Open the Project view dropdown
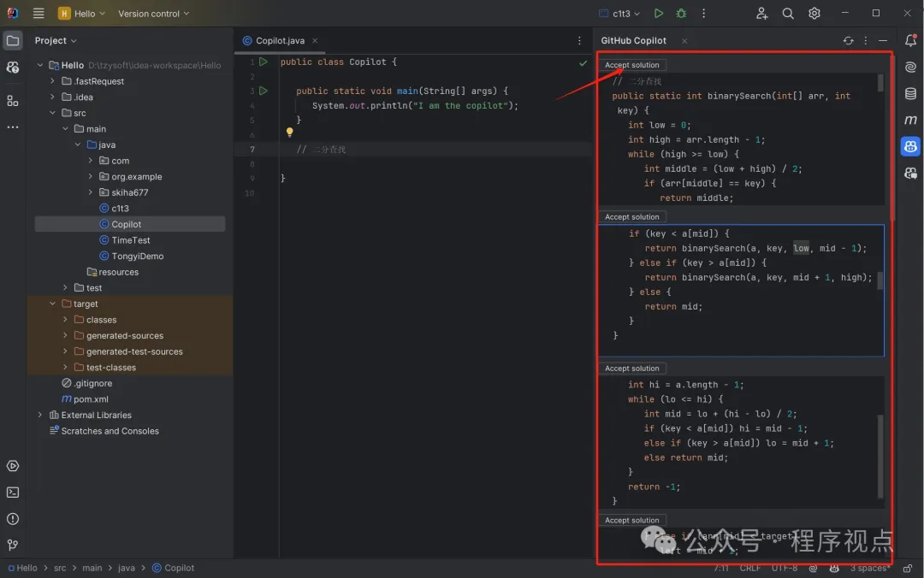 pos(56,41)
